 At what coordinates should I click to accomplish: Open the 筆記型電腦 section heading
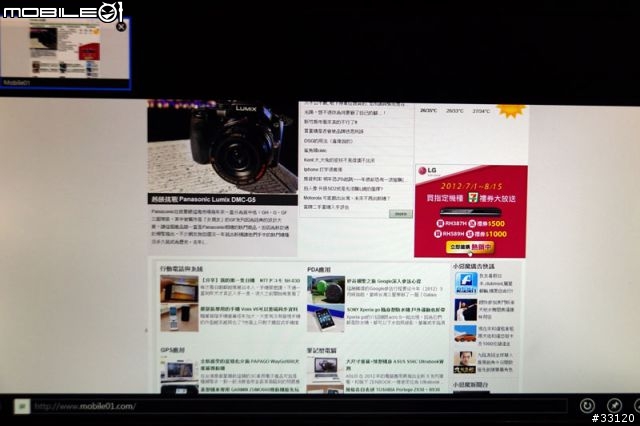coord(322,351)
